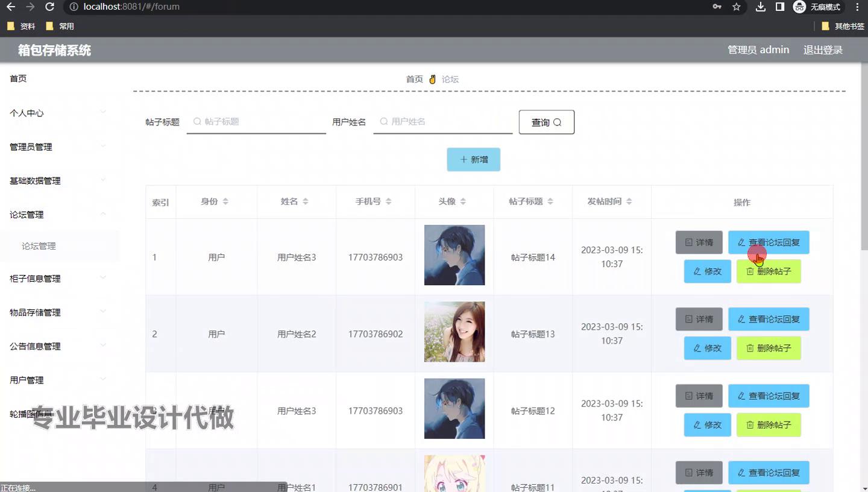
Task: Click the 新增 add button
Action: click(473, 159)
